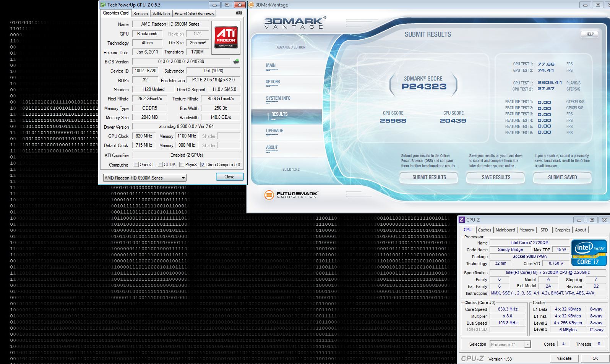
Task: Click the Close button in GPU-Z
Action: click(229, 177)
